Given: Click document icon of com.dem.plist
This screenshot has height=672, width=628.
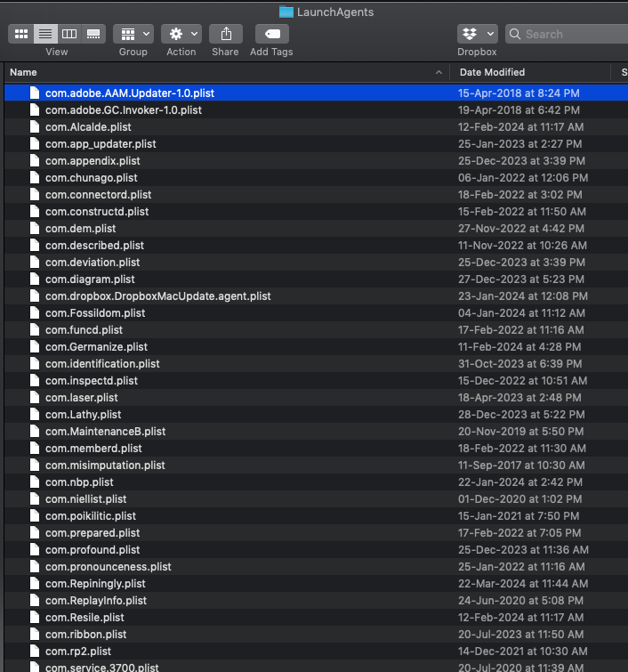Looking at the screenshot, I should tap(35, 229).
